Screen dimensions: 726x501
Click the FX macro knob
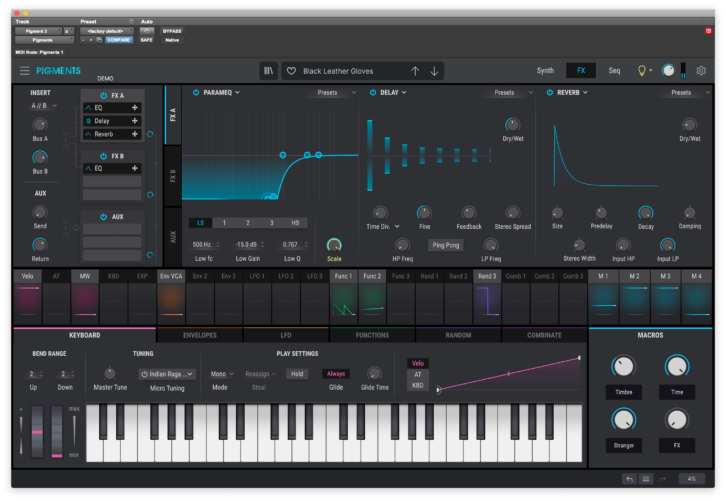point(677,420)
